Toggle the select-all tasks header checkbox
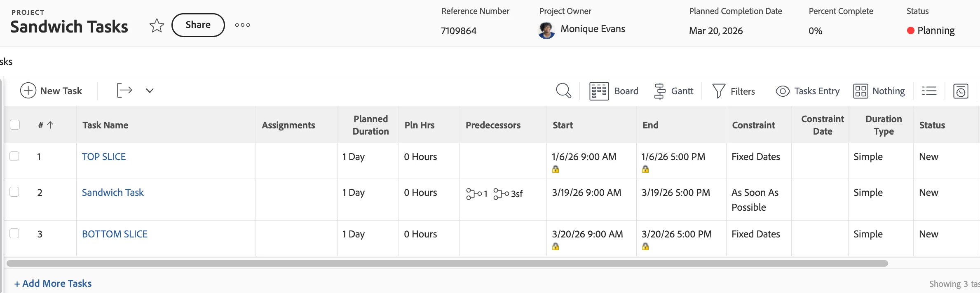980x293 pixels. [15, 125]
